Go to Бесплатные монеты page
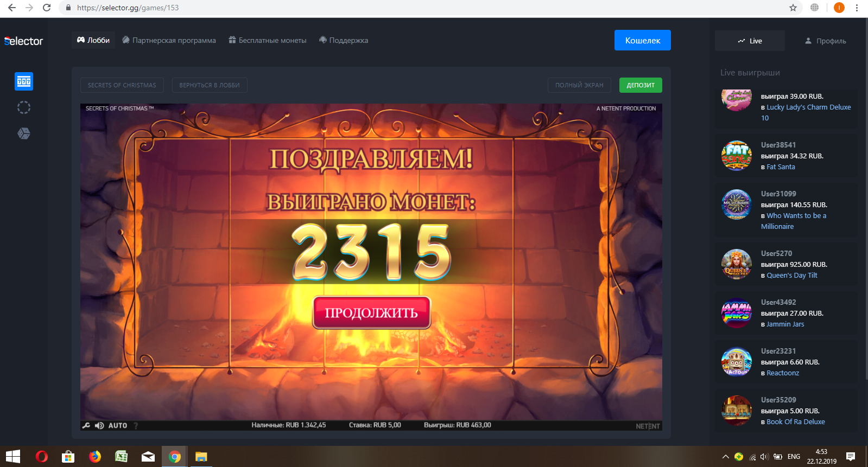Viewport: 868px width, 467px height. pyautogui.click(x=268, y=40)
